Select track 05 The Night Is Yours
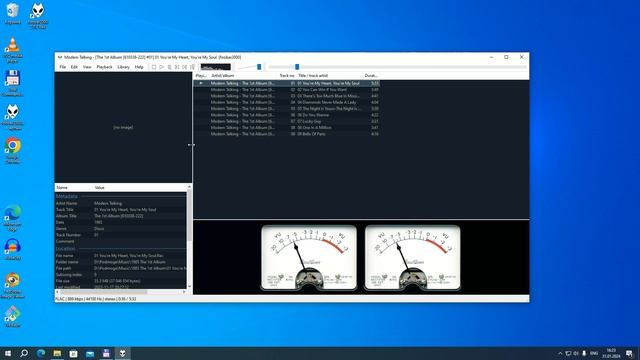The height and width of the screenshot is (360, 640). point(287,109)
